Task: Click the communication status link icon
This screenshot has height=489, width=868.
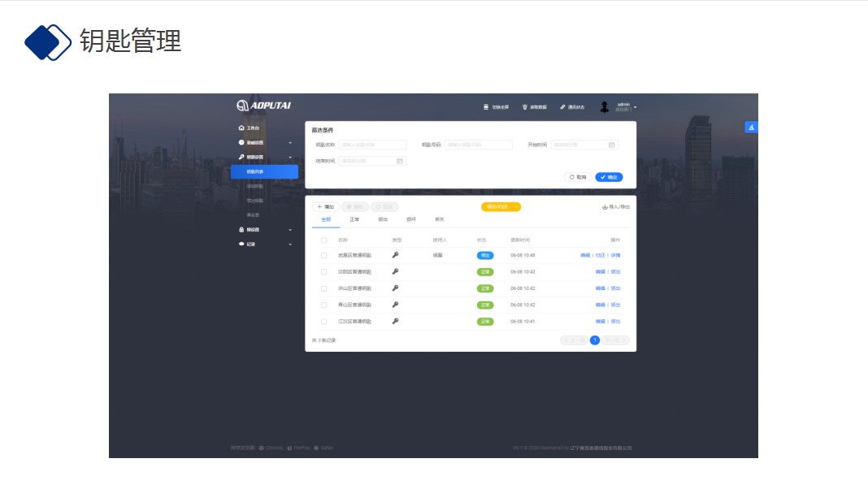Action: (x=562, y=106)
